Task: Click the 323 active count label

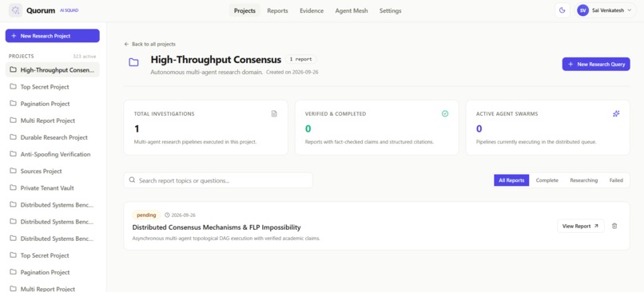Action: (84, 56)
